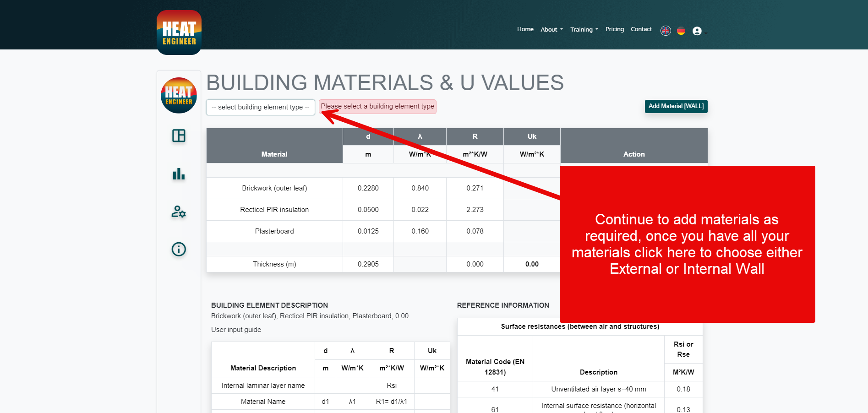Click the Heat Engineer logo in navbar
This screenshot has width=868, height=413.
pyautogui.click(x=179, y=32)
